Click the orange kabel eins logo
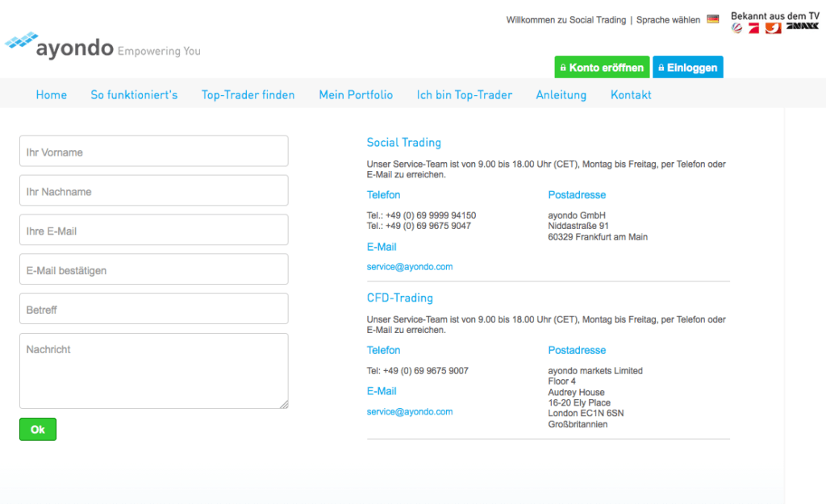This screenshot has width=826, height=504. coord(773,28)
